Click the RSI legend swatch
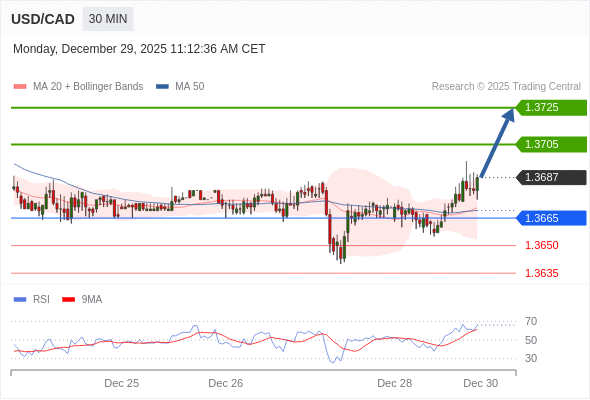590x400 pixels. 20,300
